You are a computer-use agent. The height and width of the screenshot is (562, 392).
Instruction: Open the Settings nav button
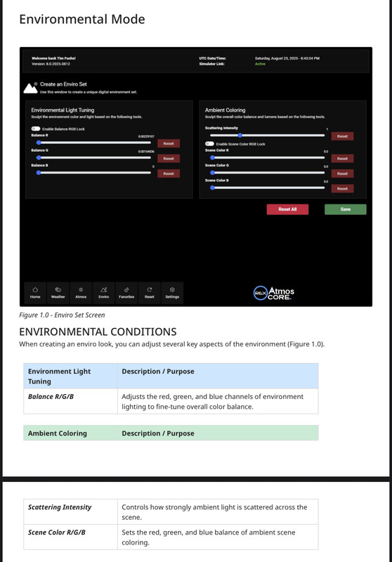172,293
